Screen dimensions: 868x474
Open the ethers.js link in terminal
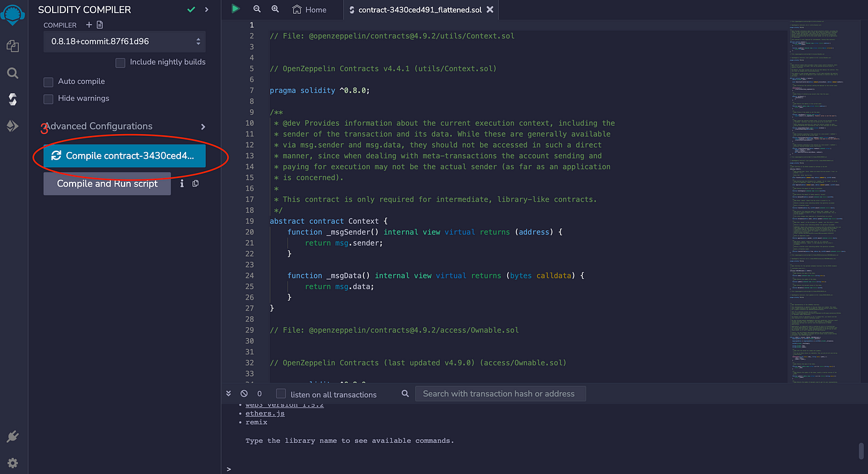[x=265, y=413]
